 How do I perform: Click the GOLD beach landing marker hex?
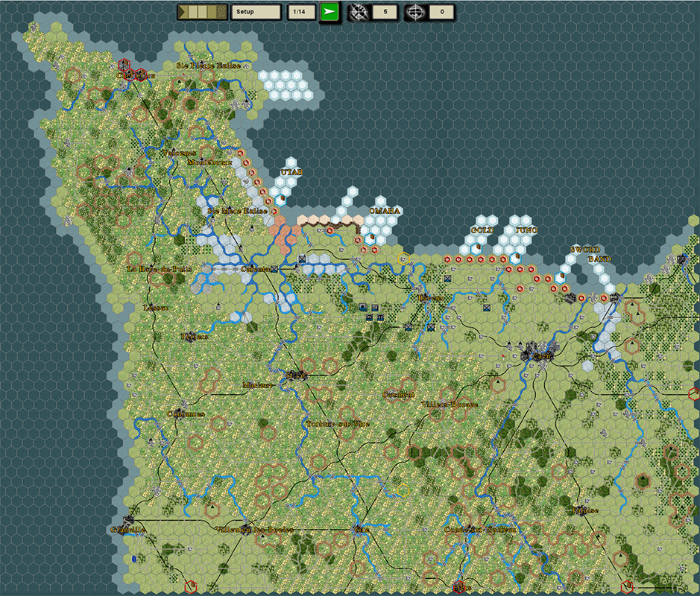coord(476,249)
